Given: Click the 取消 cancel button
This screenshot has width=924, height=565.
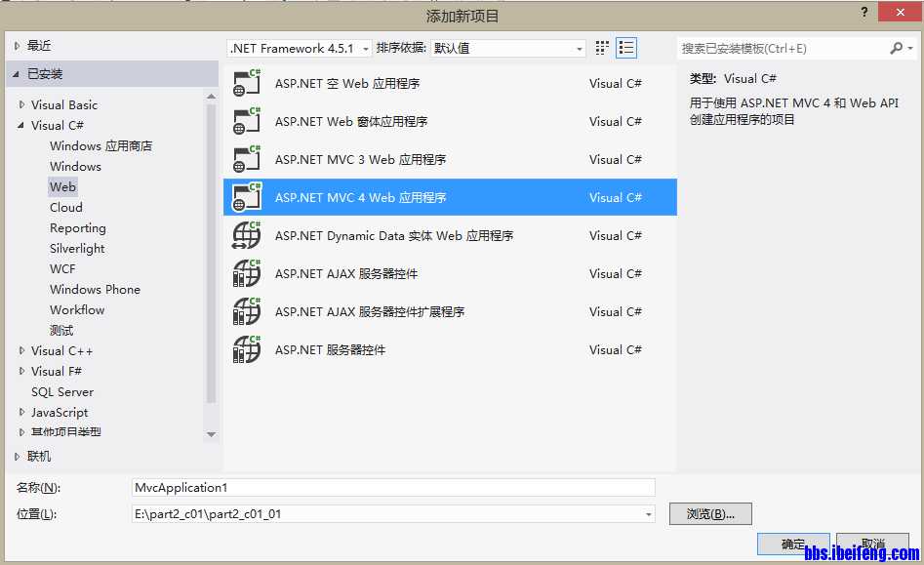Looking at the screenshot, I should [872, 544].
